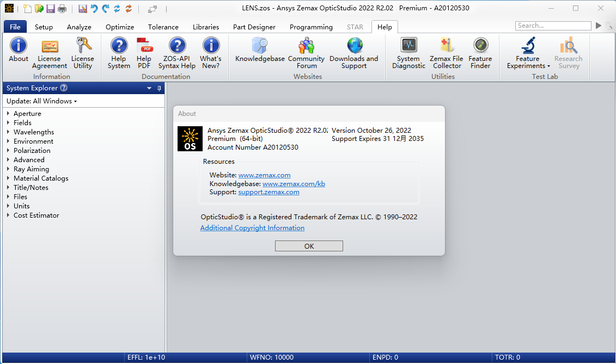Viewport: 616px width, 364px height.
Task: Launch the License Utility
Action: tap(82, 53)
